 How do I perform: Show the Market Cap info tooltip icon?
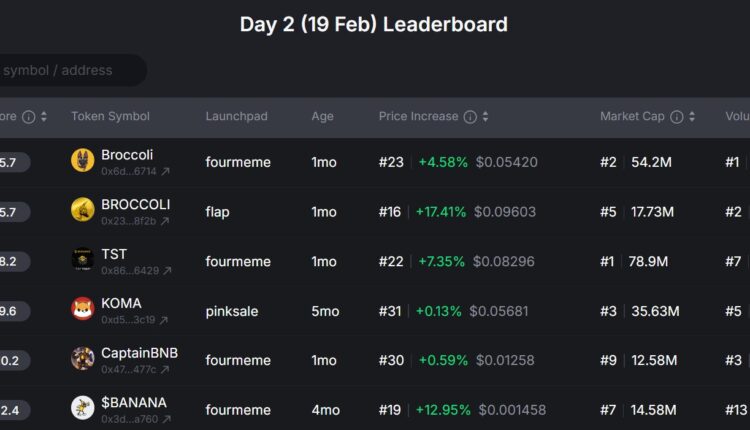coord(677,117)
